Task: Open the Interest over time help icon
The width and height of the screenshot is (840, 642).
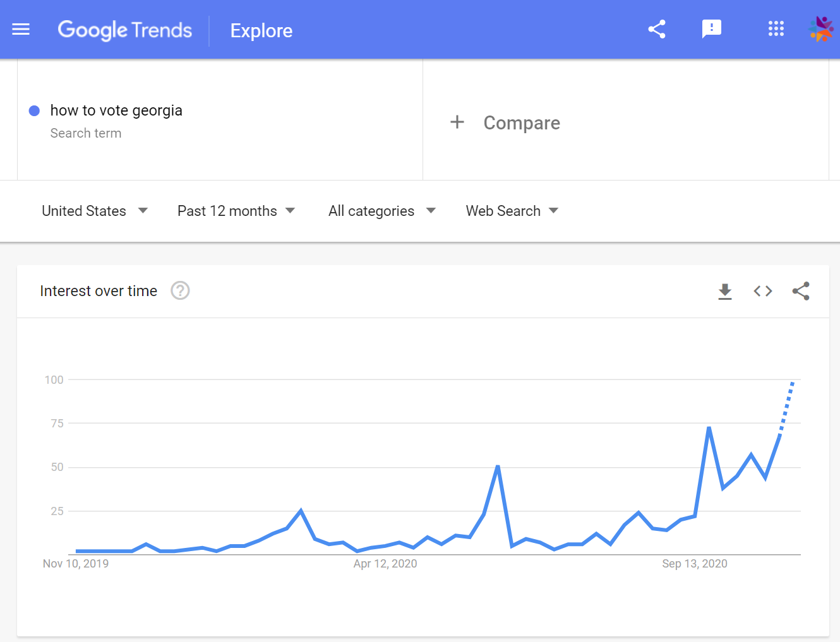Action: pyautogui.click(x=180, y=290)
